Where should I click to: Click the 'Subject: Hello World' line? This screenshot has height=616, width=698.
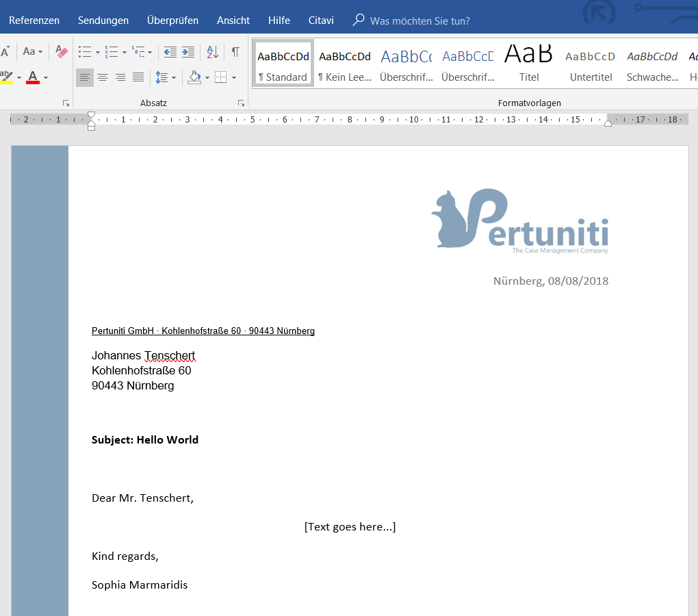(145, 439)
